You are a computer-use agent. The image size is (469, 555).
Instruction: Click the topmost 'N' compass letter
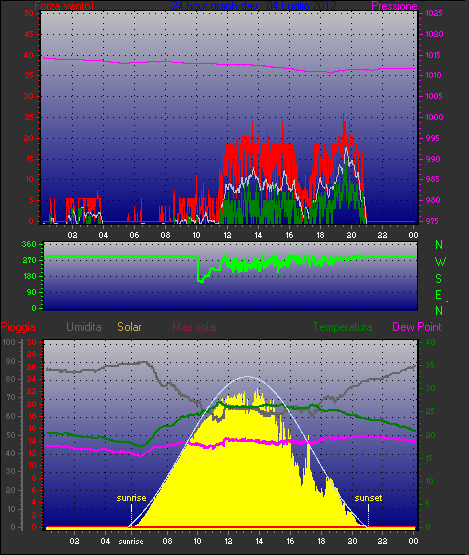[x=439, y=245]
